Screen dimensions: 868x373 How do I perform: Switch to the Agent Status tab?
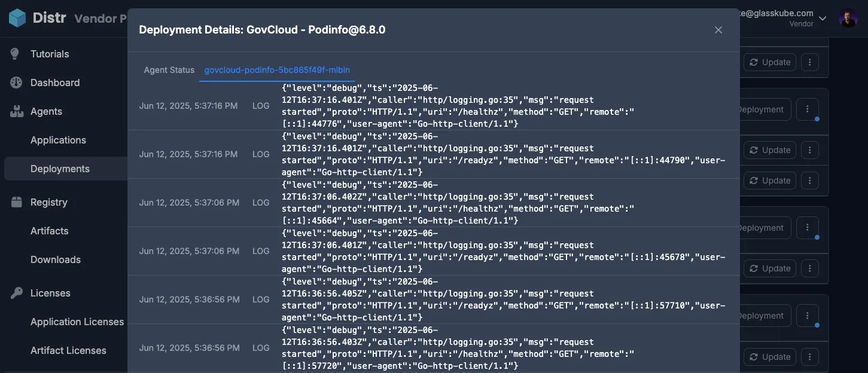click(169, 70)
